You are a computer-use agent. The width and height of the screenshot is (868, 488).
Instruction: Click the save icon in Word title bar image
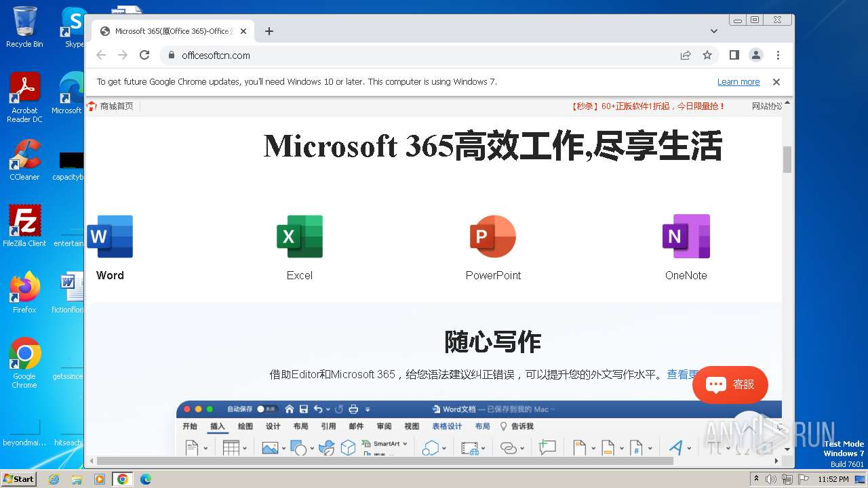tap(303, 409)
